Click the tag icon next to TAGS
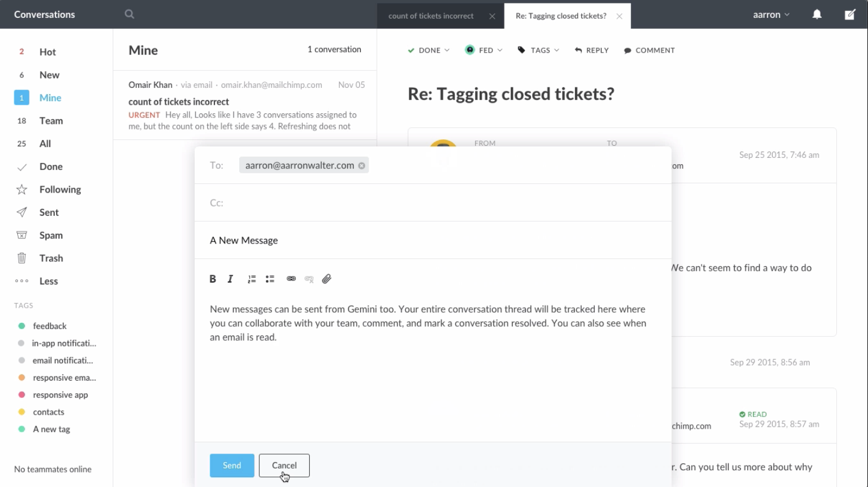 coord(521,50)
